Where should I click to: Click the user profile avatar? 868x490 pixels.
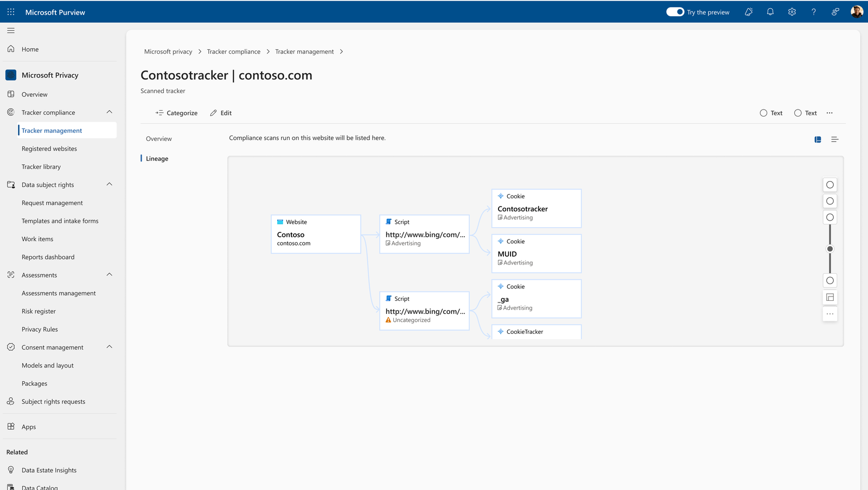(857, 12)
